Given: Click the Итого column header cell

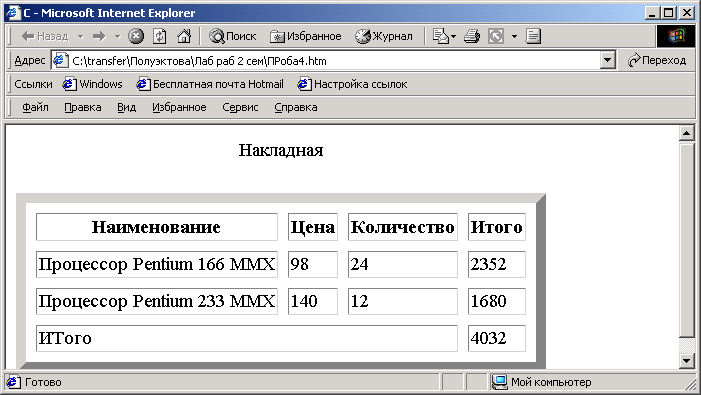Looking at the screenshot, I should [x=497, y=227].
